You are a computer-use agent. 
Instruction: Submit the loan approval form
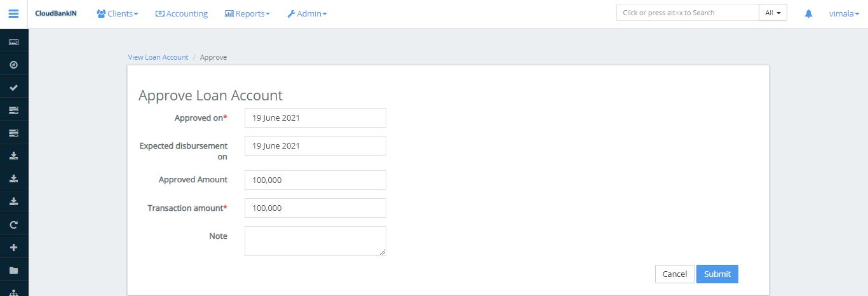717,274
